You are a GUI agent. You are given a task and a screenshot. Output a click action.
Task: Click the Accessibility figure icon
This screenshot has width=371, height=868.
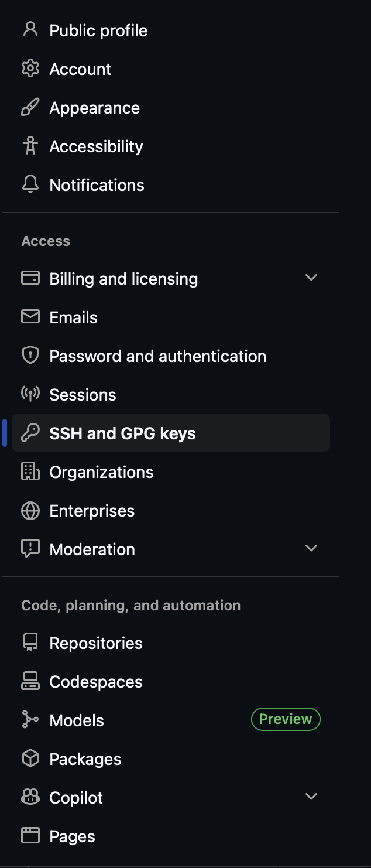pyautogui.click(x=30, y=146)
